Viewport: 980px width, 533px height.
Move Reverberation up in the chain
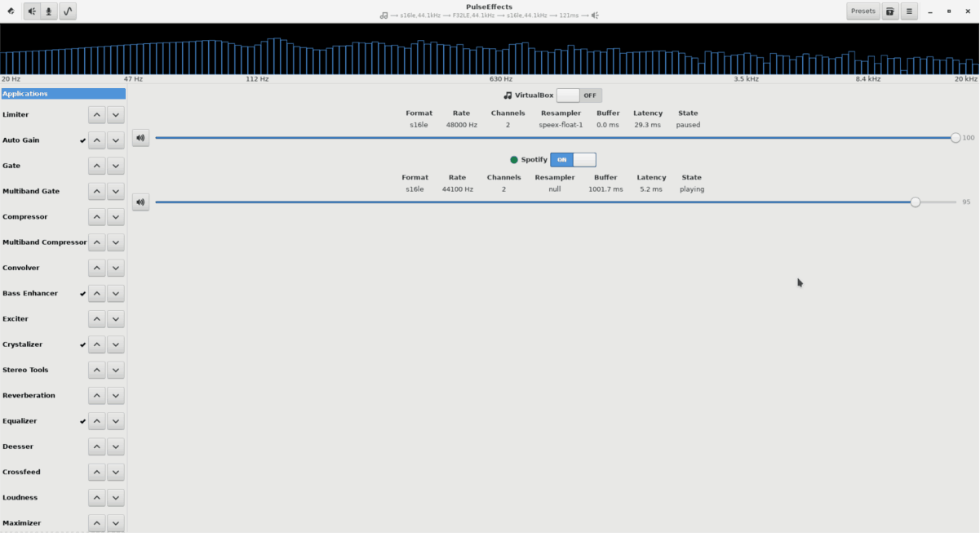click(x=96, y=395)
